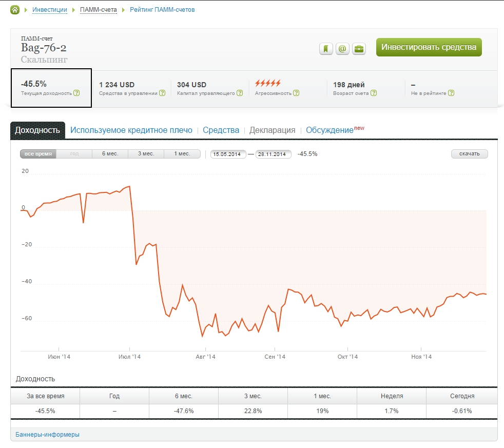Open help icon for Не в рейтинге
Viewport: 504px width, 448px height.
pos(451,93)
